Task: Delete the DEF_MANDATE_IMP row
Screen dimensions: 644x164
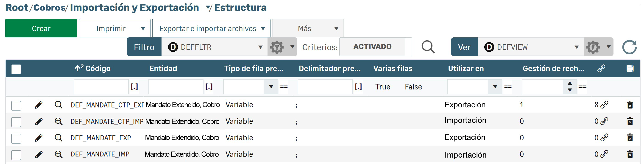Action: click(x=630, y=154)
